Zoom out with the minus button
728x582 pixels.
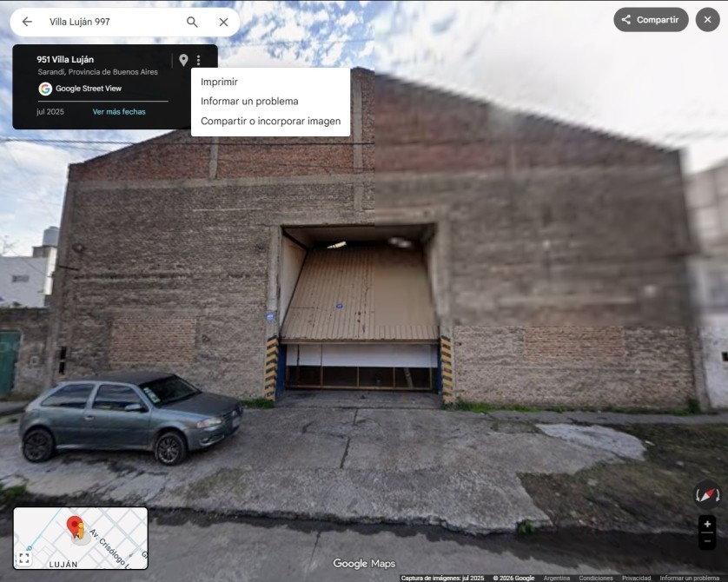707,540
